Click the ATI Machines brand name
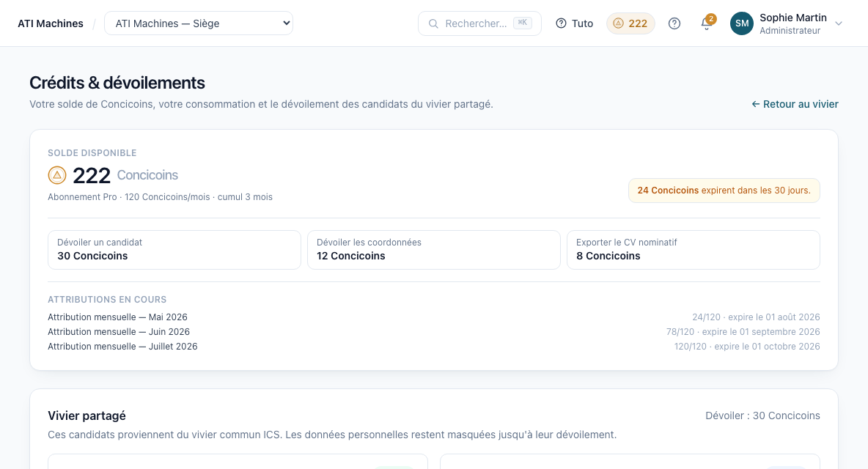 (x=51, y=23)
